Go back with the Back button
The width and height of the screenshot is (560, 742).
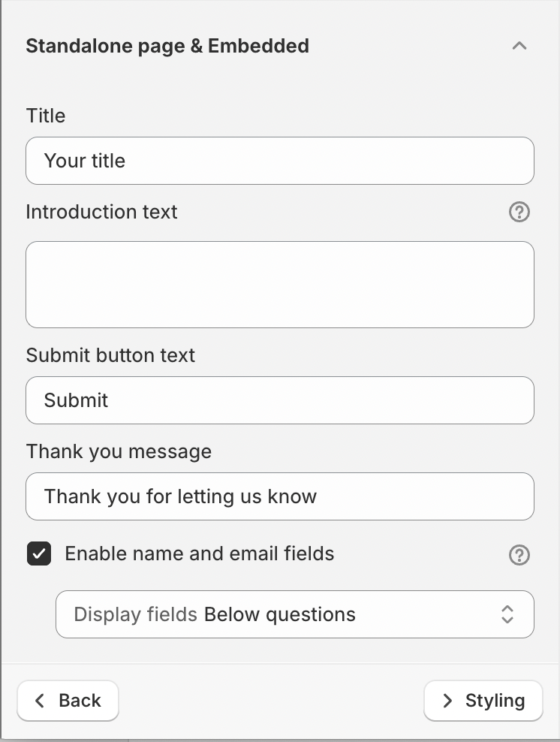click(x=68, y=701)
